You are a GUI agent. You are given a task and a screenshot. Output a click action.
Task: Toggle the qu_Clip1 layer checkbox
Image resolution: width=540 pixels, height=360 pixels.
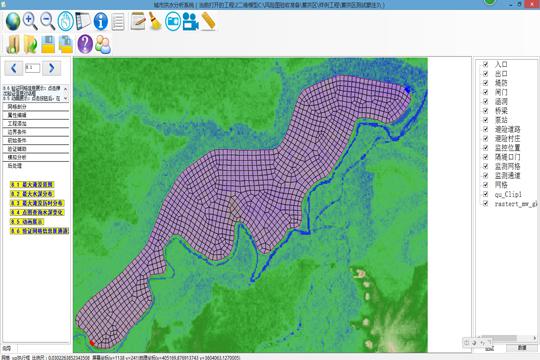point(486,194)
